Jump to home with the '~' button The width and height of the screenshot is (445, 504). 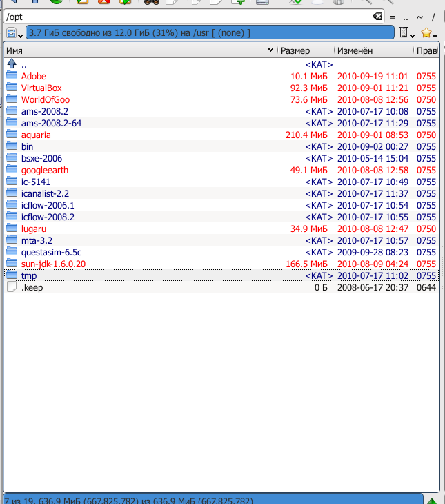(x=419, y=17)
